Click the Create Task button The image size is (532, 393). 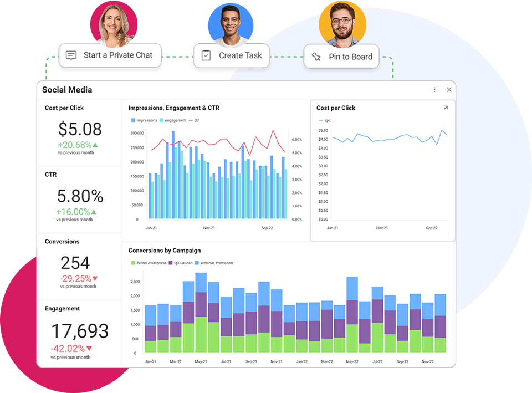click(x=232, y=55)
